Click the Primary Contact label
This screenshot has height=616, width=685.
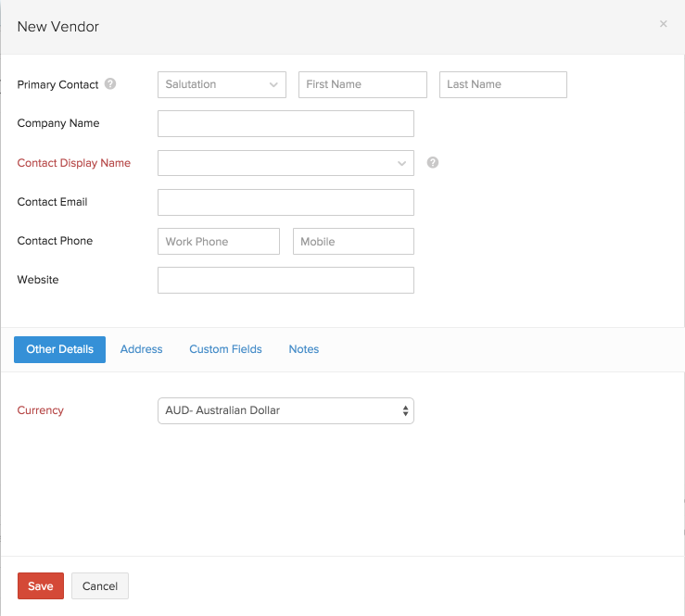[x=57, y=84]
